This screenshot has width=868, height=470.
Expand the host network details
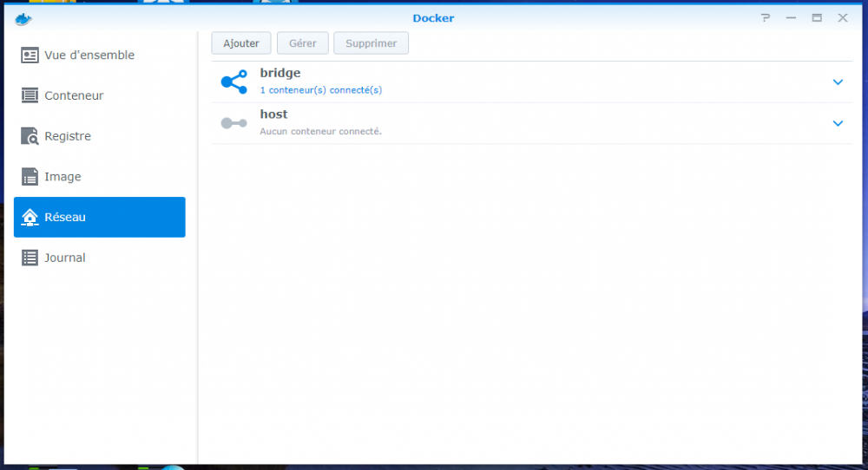point(838,123)
